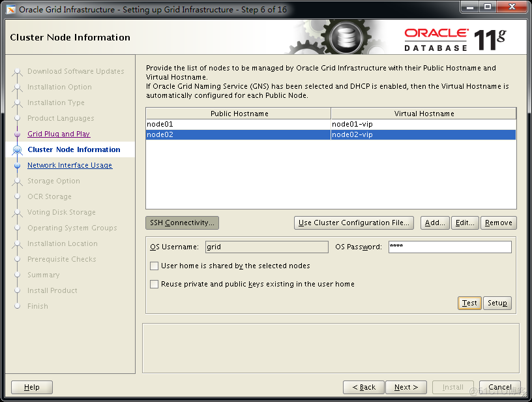Image resolution: width=532 pixels, height=402 pixels.
Task: Focus the OS Password field
Action: coord(450,247)
